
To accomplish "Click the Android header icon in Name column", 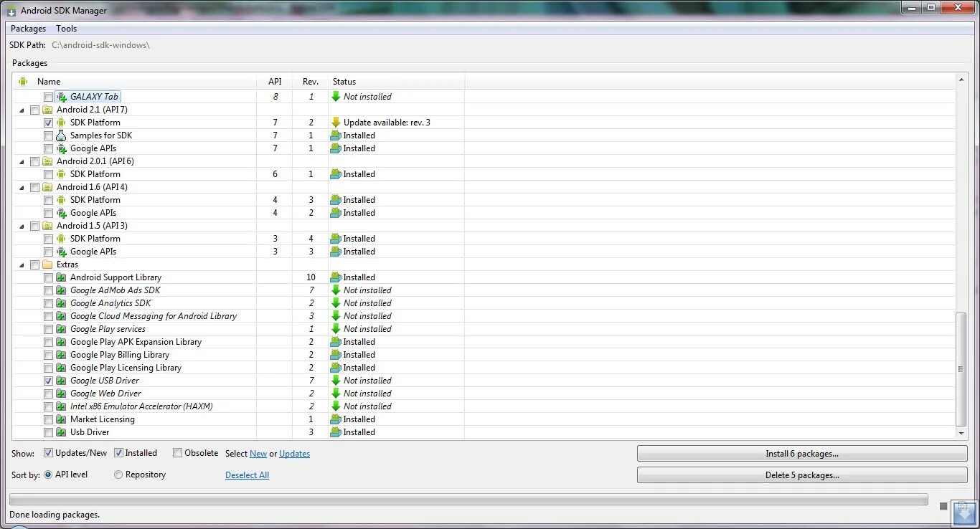I will coord(23,81).
